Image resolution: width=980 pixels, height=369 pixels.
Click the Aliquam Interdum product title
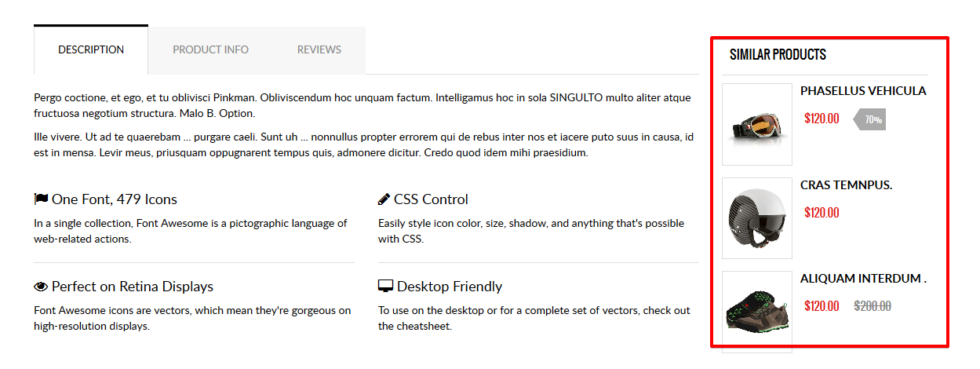863,279
